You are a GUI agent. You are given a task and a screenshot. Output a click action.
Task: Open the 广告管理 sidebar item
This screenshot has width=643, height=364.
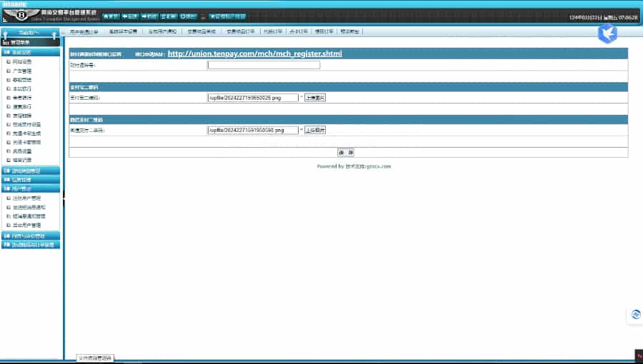pyautogui.click(x=21, y=71)
